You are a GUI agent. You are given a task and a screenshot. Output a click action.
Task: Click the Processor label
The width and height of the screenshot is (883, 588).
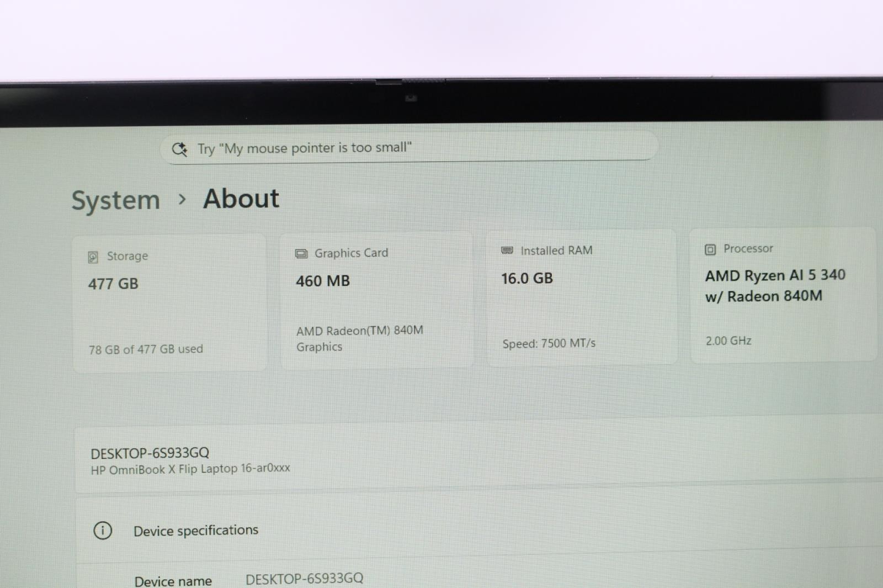click(748, 248)
